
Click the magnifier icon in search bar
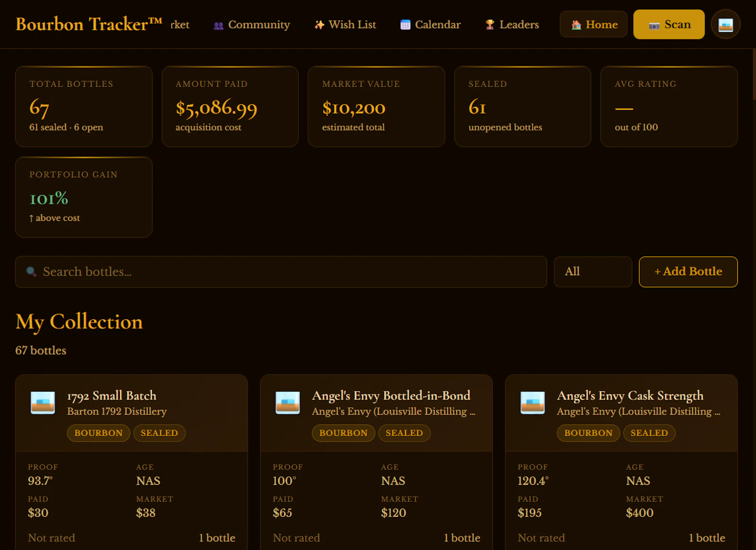(31, 272)
